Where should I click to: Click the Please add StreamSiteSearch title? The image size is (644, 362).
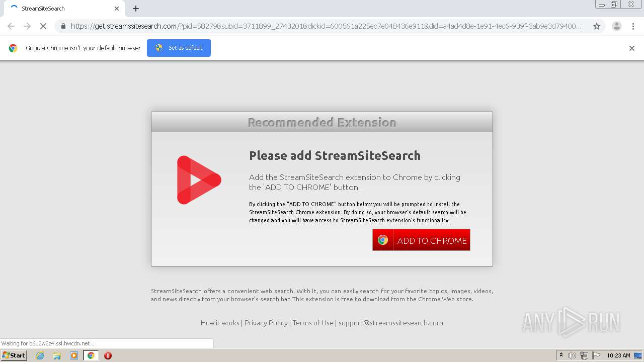tap(335, 155)
